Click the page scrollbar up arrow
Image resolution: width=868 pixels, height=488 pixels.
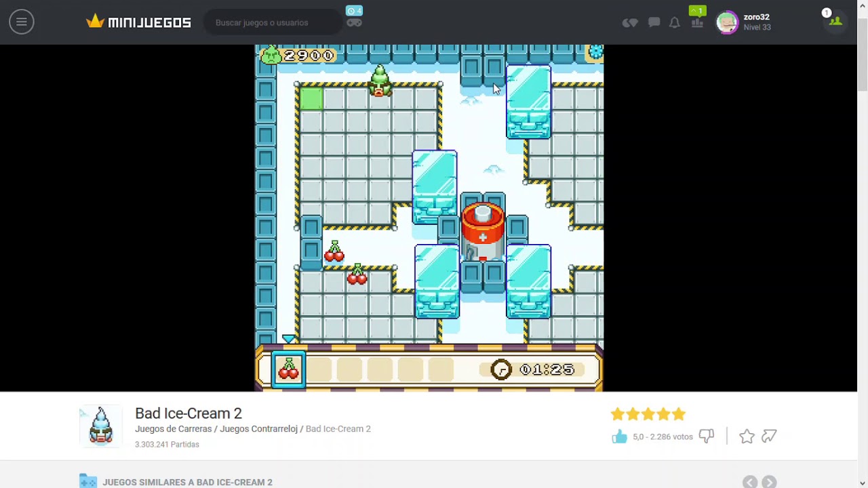coord(863,5)
